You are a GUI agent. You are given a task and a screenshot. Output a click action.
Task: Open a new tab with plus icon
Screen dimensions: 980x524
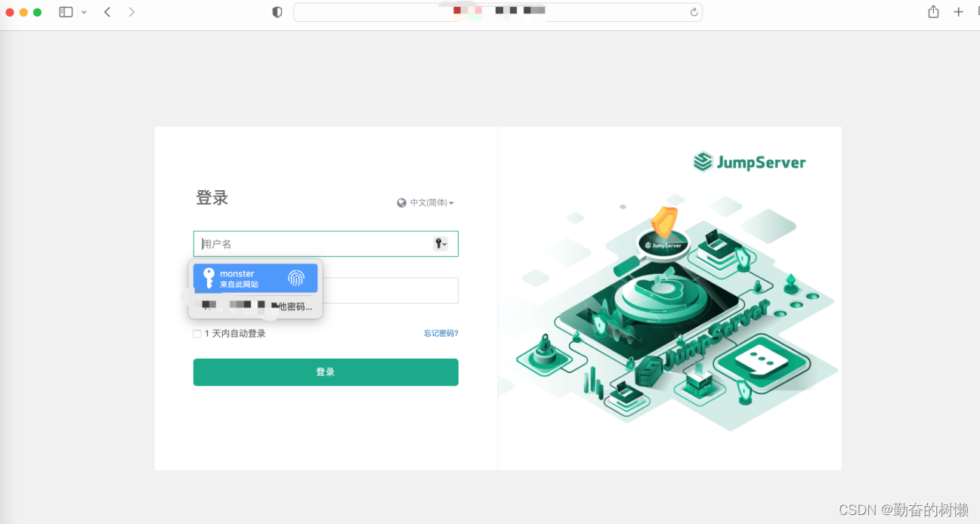959,12
